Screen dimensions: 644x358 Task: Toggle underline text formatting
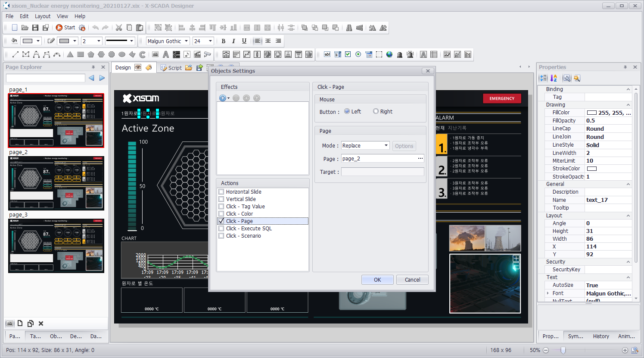pyautogui.click(x=244, y=41)
